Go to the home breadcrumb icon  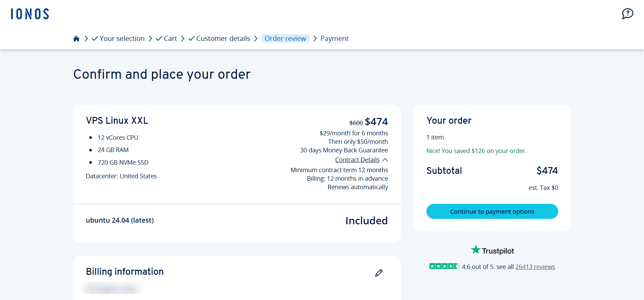pos(76,39)
